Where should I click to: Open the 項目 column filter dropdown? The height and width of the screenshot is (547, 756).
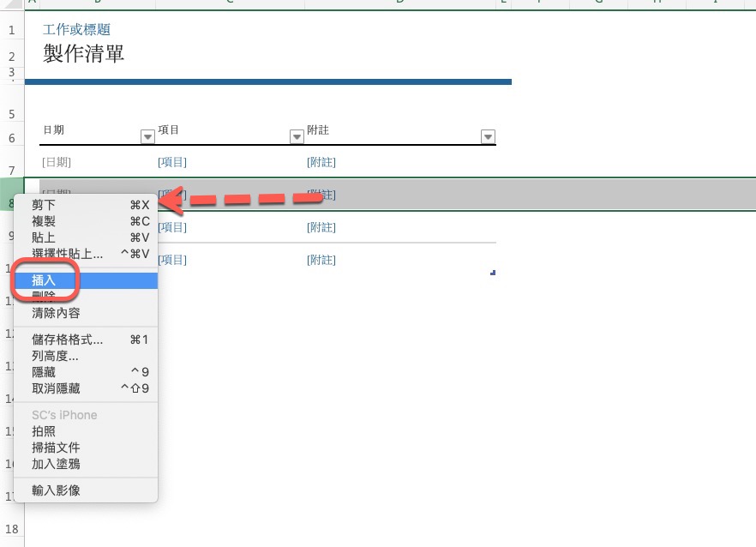pyautogui.click(x=297, y=137)
